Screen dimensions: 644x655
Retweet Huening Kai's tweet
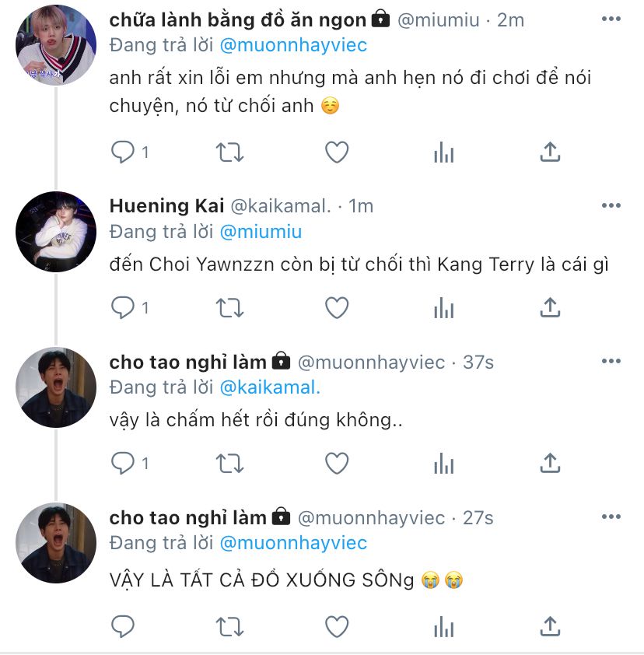(229, 308)
